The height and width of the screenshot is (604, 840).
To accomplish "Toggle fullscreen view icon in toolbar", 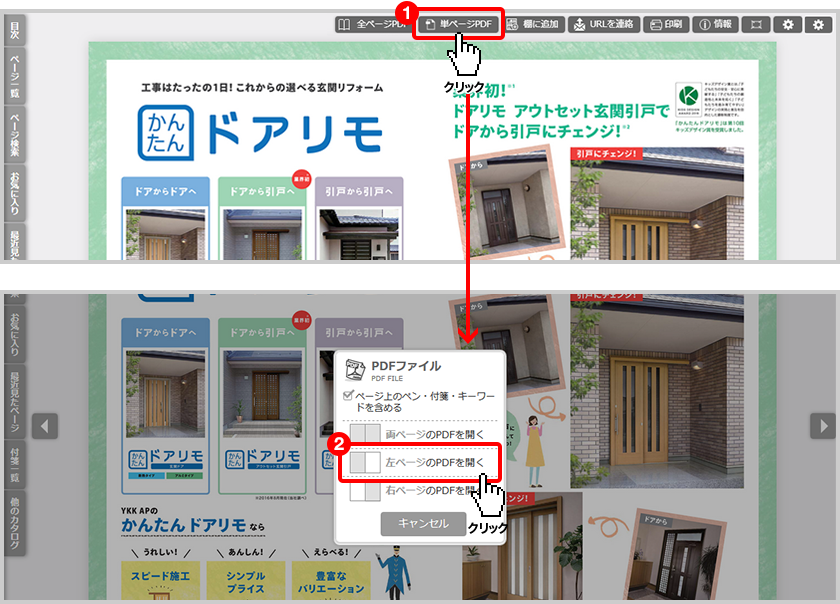I will 757,24.
